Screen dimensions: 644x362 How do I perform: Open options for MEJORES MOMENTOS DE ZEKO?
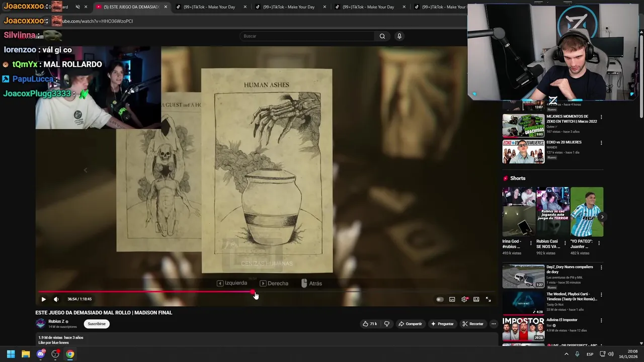tap(601, 117)
